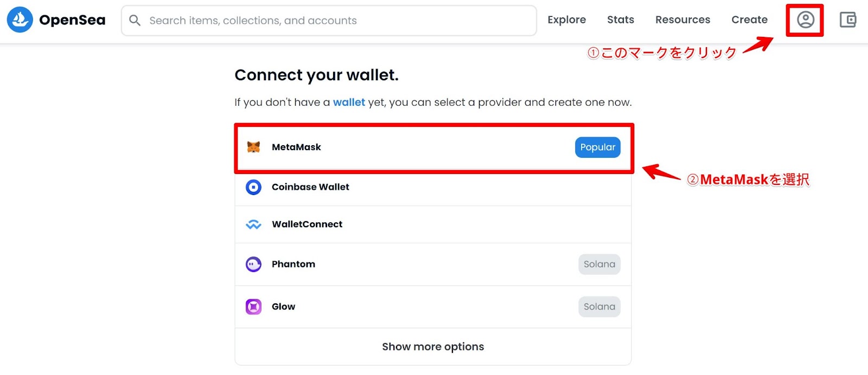Open the Resources menu

pos(682,20)
